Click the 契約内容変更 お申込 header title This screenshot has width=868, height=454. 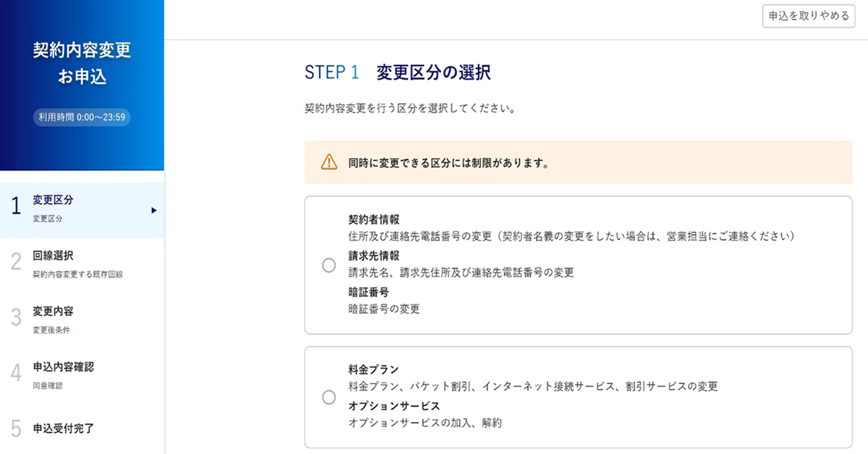click(82, 63)
